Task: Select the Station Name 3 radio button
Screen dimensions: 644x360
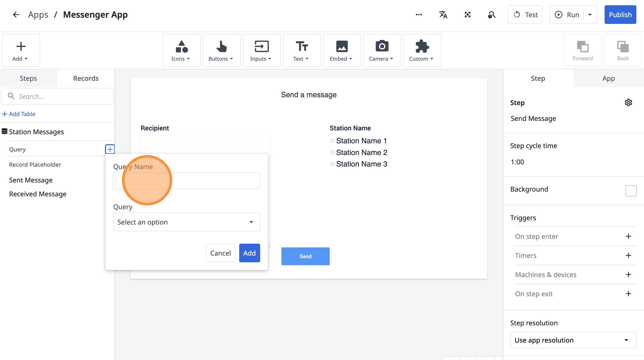Action: pos(332,164)
